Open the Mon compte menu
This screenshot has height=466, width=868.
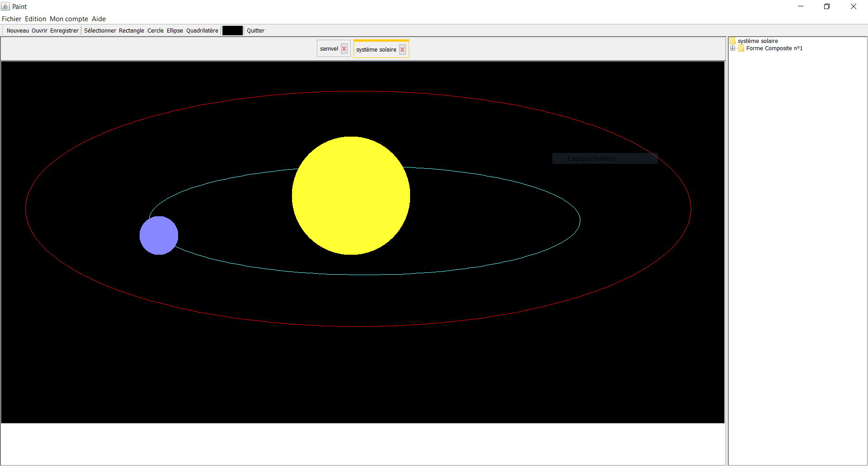[x=69, y=19]
